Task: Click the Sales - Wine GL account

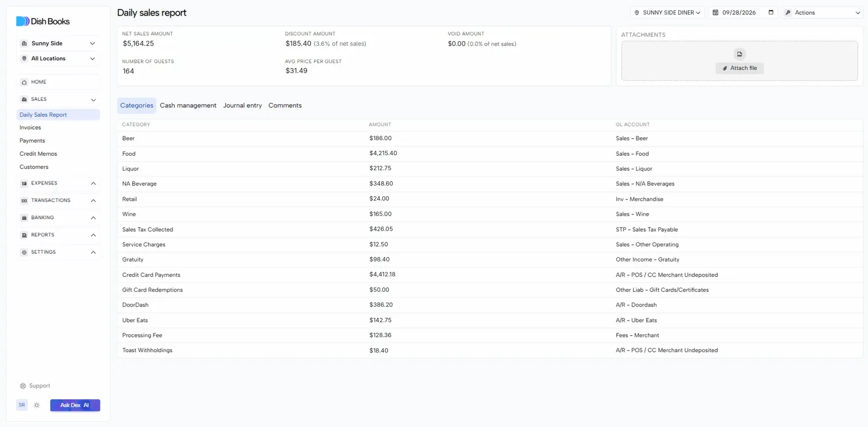Action: [632, 214]
